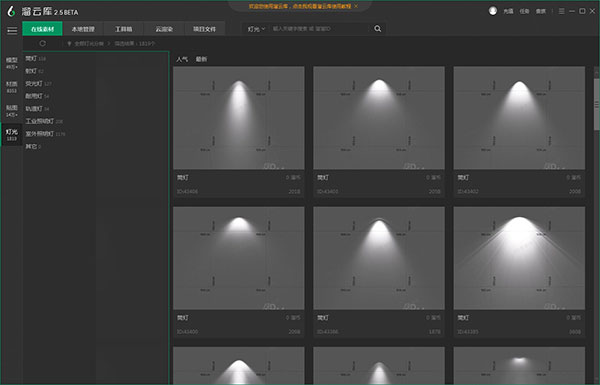Focus the keyword search input field

click(x=320, y=29)
